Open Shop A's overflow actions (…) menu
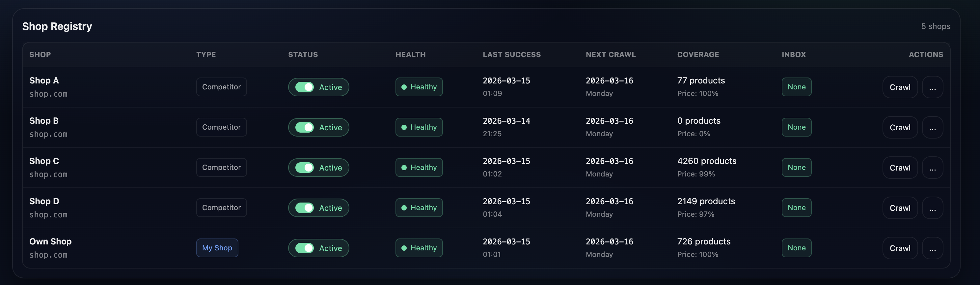The height and width of the screenshot is (285, 980). coord(933,87)
